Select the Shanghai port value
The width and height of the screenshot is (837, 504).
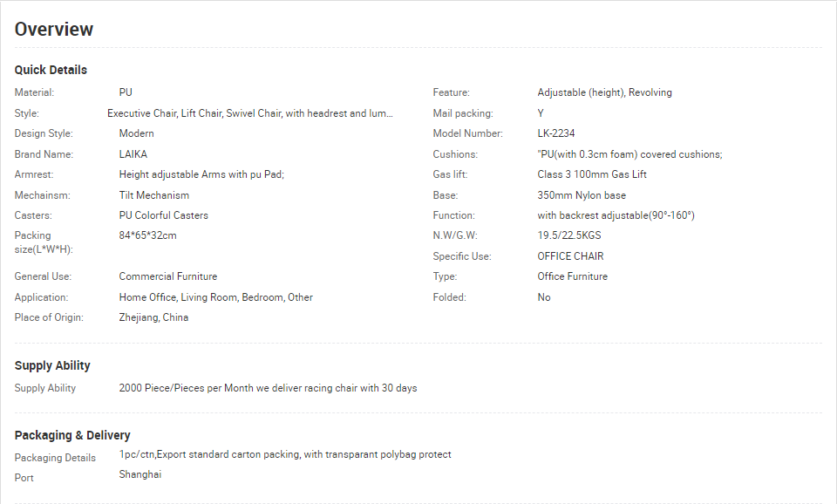point(140,474)
